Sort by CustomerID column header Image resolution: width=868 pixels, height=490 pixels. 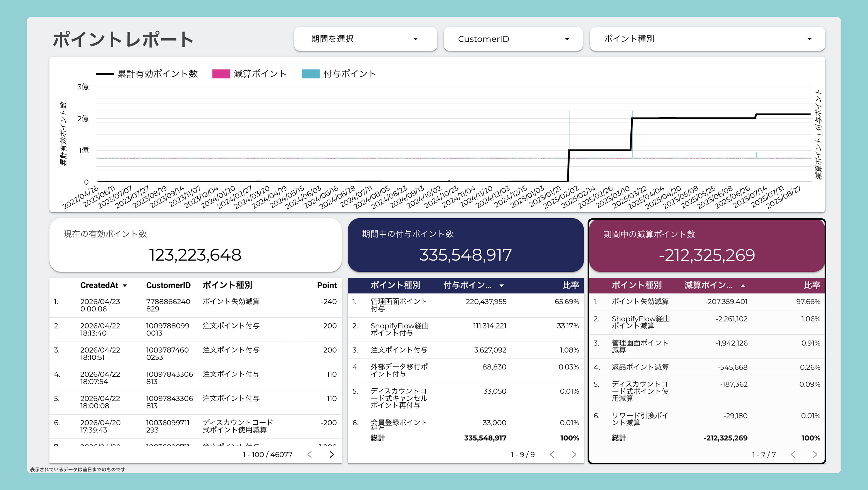coord(168,285)
